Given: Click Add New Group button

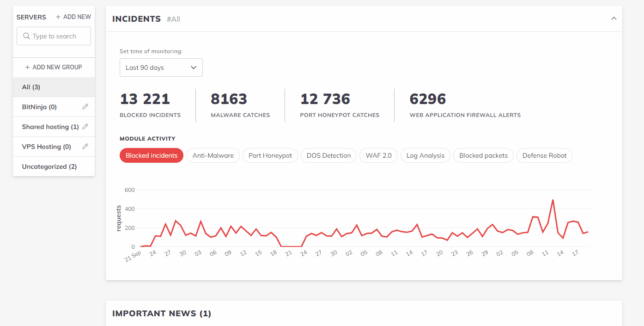Looking at the screenshot, I should point(54,67).
